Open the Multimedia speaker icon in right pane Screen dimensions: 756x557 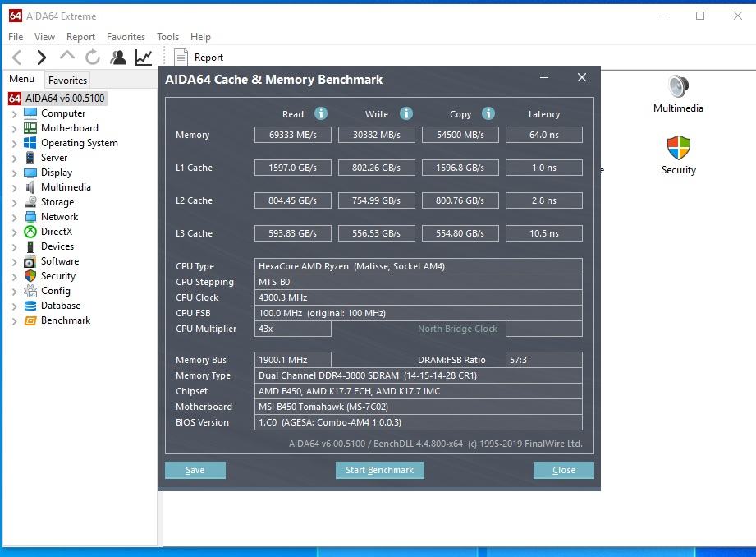678,87
